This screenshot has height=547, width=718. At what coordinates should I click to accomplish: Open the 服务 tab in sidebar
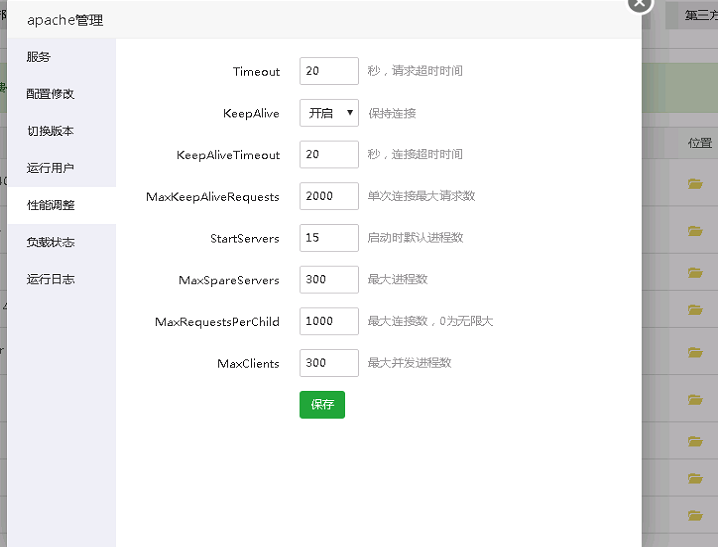tap(61, 57)
